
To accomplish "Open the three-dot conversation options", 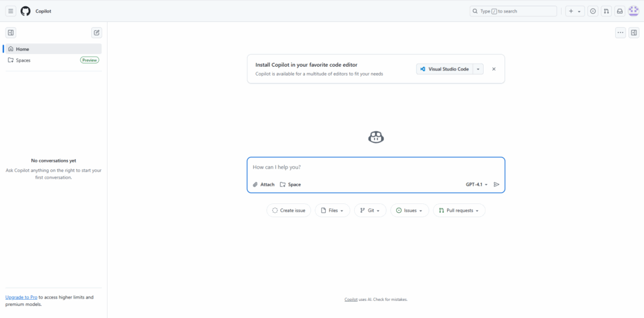I will tap(620, 33).
